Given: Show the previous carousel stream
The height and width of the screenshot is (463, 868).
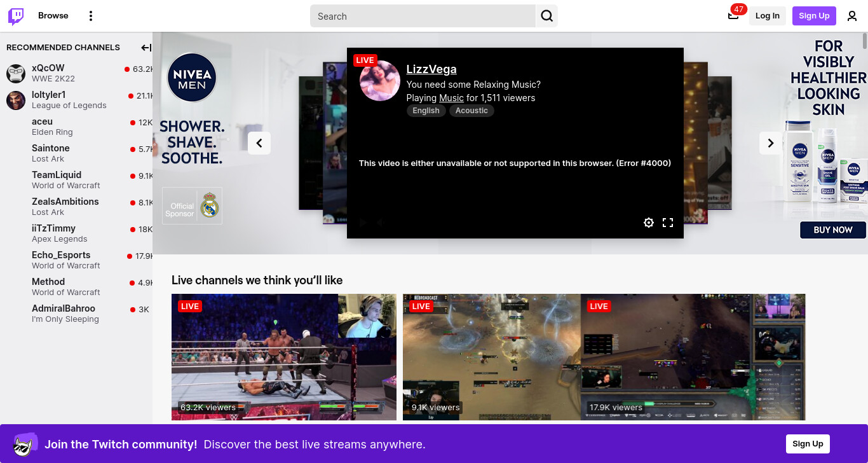Looking at the screenshot, I should point(259,143).
